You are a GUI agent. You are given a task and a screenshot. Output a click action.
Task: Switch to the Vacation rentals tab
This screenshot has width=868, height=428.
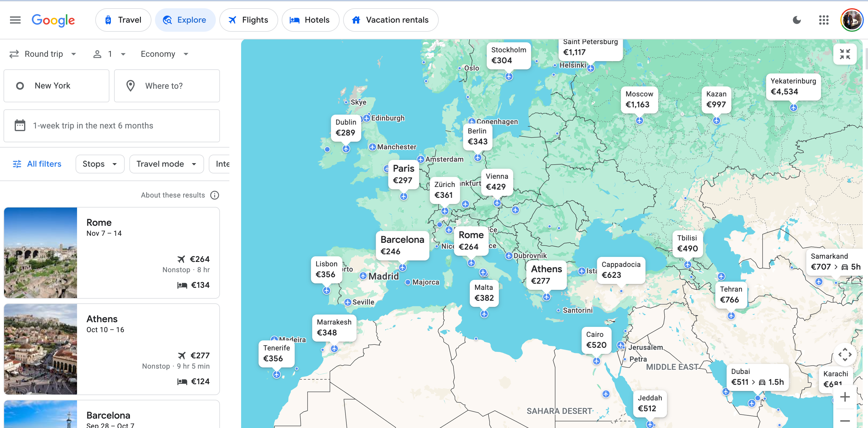tap(390, 20)
